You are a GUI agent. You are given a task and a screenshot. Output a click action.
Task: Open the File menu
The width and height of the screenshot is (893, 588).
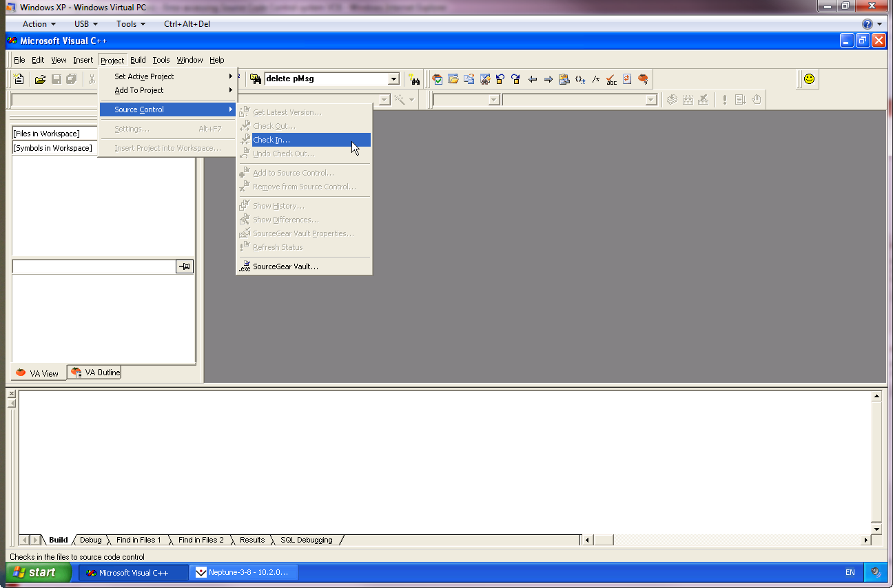(19, 60)
